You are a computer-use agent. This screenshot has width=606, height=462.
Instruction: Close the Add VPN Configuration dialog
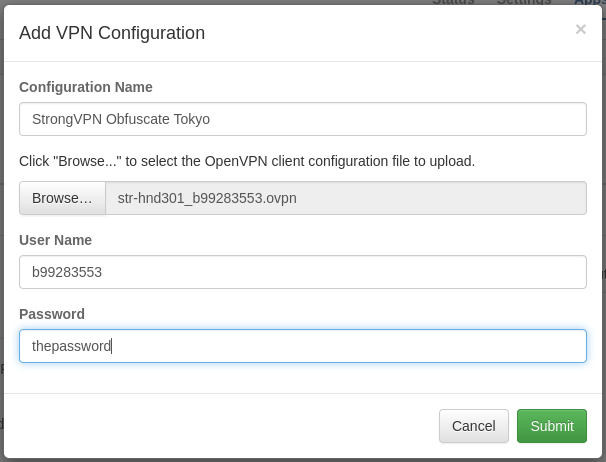[x=580, y=30]
